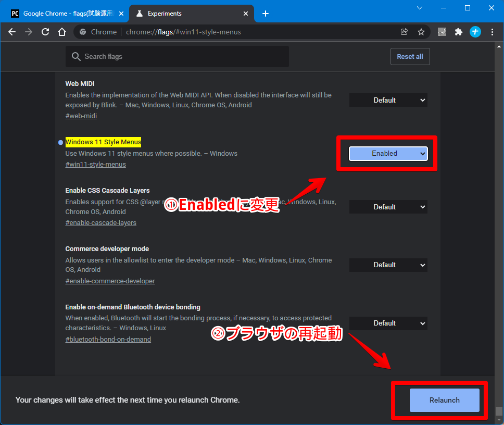Viewport: 504px width, 425px height.
Task: Click the magnifier icon in Search flags
Action: (x=76, y=57)
